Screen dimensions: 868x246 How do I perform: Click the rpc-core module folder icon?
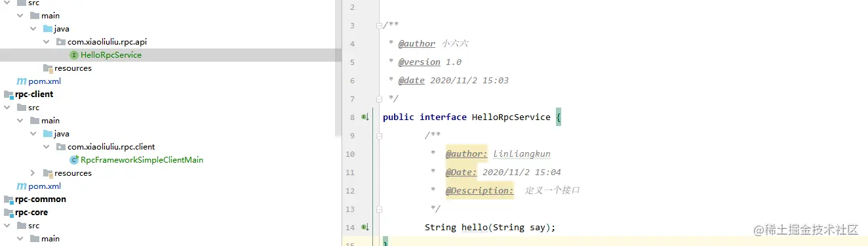click(x=9, y=213)
